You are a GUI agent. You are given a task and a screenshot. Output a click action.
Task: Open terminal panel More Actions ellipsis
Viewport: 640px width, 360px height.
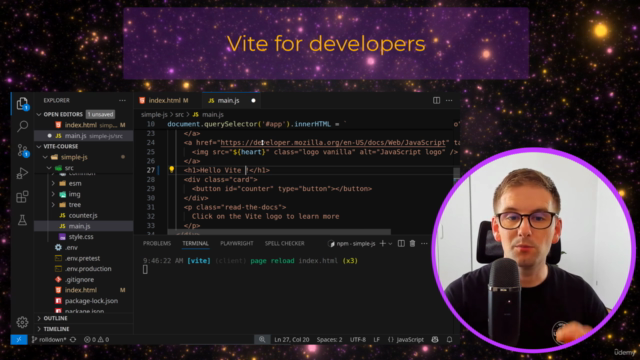(x=424, y=244)
